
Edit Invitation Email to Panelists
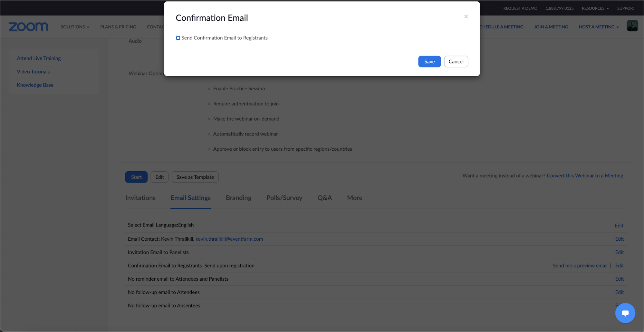[619, 252]
